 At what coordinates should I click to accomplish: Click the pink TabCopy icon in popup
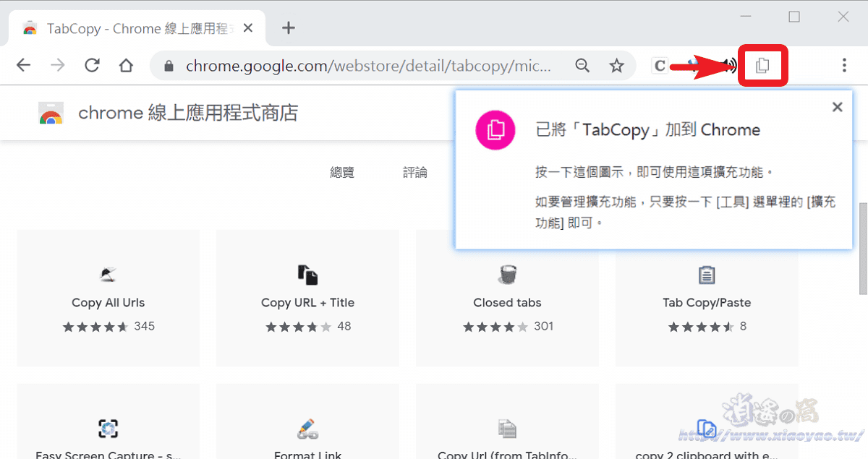tap(495, 130)
